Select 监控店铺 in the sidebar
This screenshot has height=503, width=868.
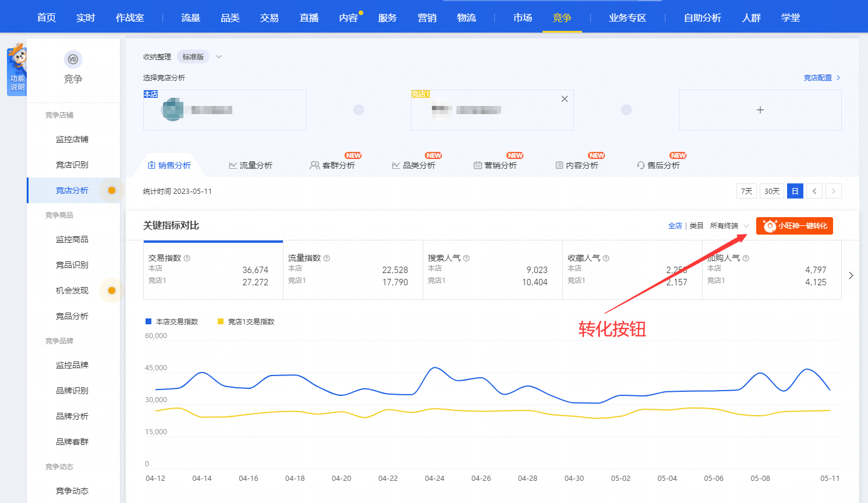click(72, 139)
